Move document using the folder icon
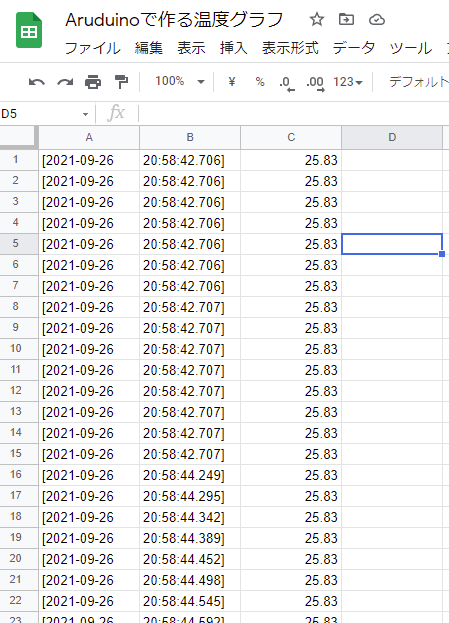The image size is (449, 623). (x=346, y=19)
